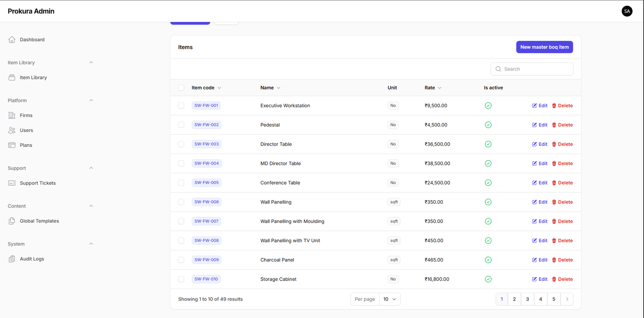
Task: Check the SW-FW-007 row checkbox
Action: tap(181, 221)
